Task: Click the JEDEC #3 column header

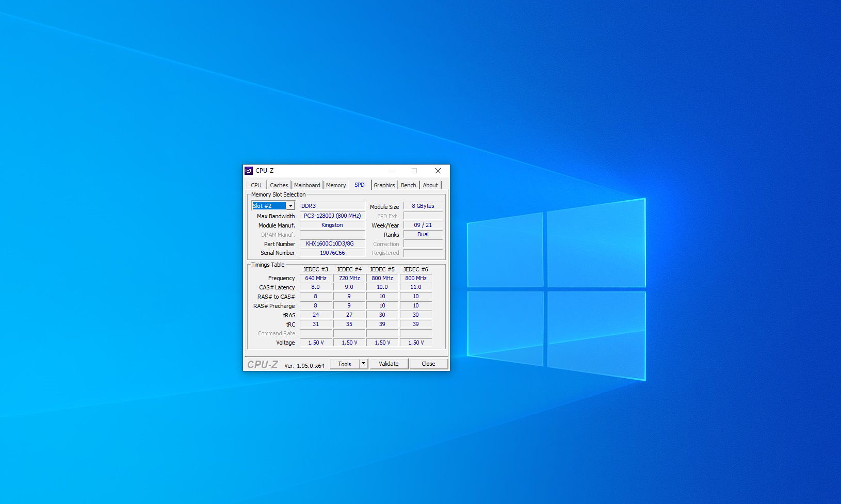Action: (x=316, y=269)
